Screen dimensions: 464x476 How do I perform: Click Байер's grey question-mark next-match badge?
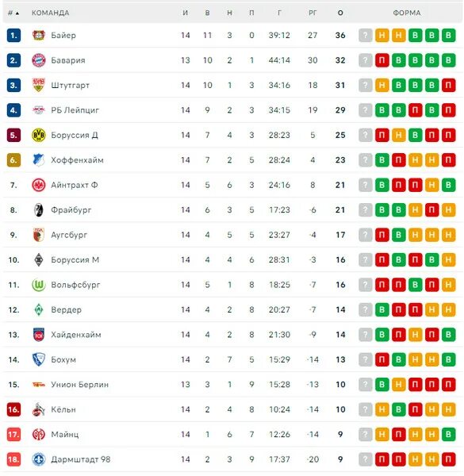click(x=366, y=35)
